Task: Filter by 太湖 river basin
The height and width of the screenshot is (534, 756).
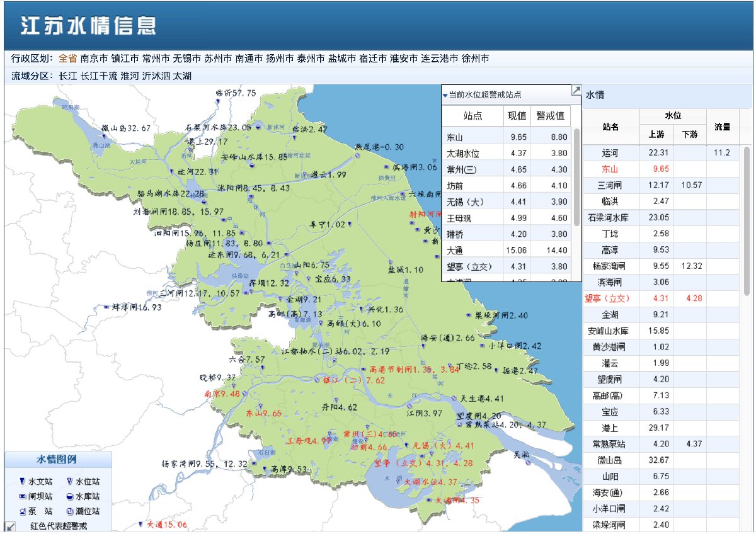Action: pyautogui.click(x=182, y=76)
